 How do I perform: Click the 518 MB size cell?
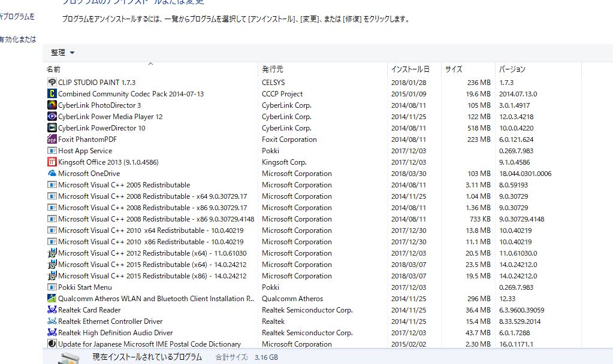point(479,128)
